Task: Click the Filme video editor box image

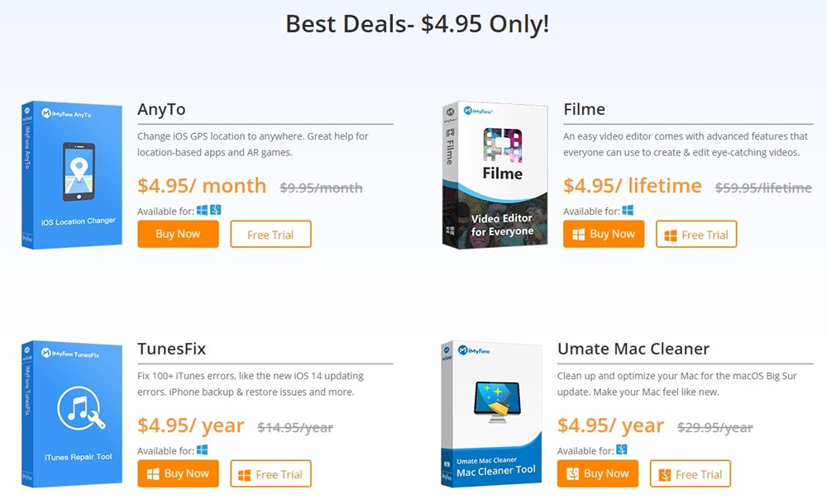Action: (495, 174)
